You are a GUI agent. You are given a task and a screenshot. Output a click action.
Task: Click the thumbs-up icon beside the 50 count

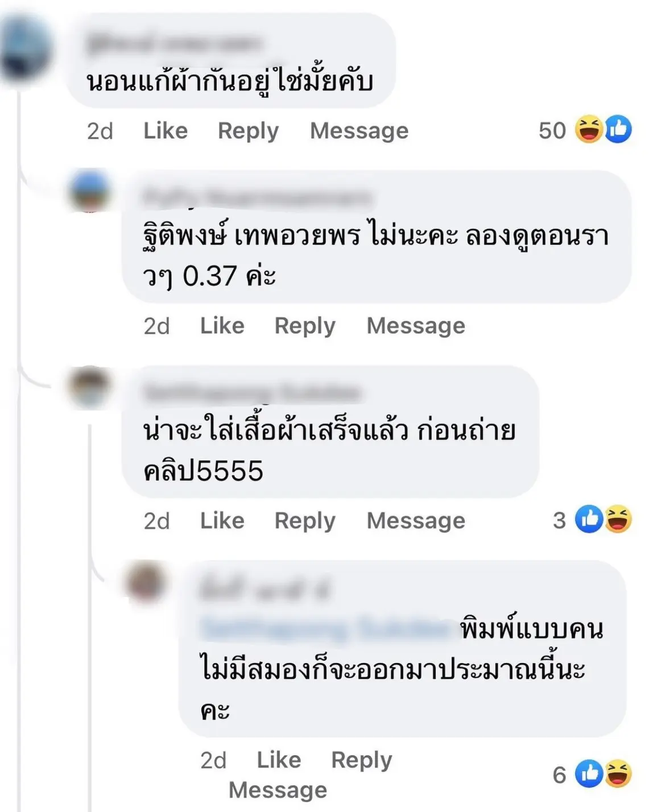[x=618, y=129]
